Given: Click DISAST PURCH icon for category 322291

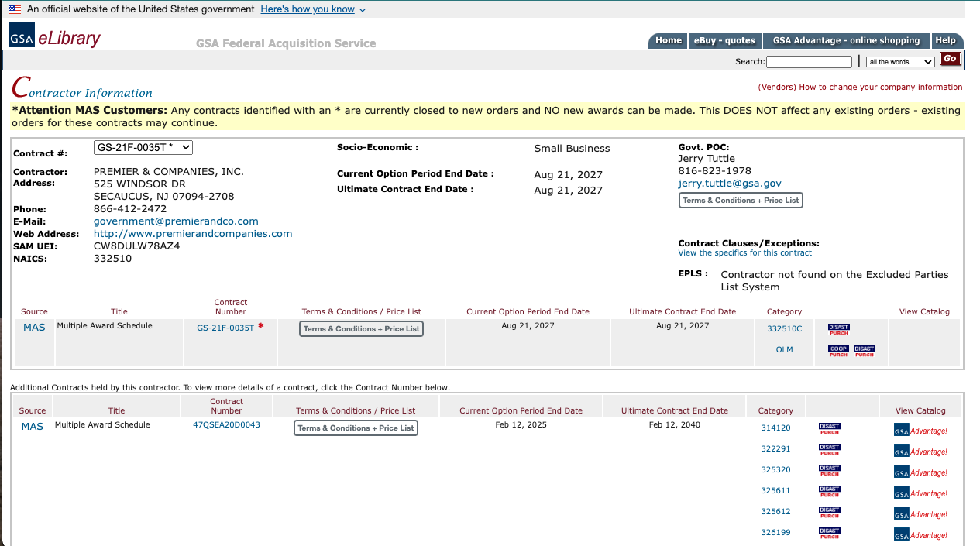Looking at the screenshot, I should click(830, 449).
